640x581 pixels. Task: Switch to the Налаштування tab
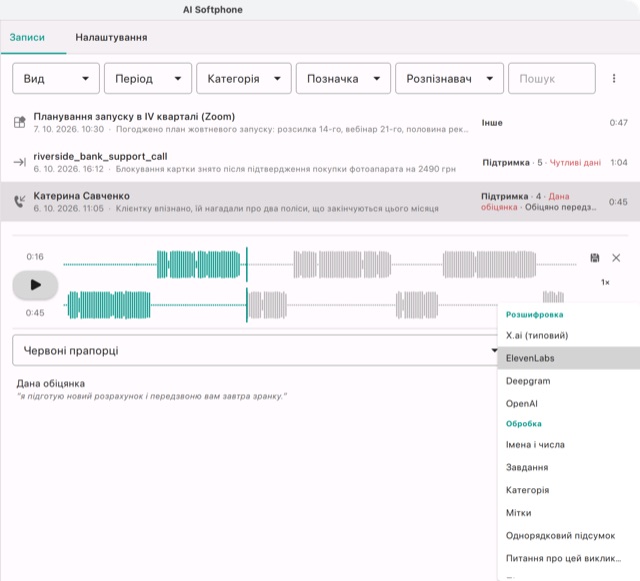pos(111,37)
